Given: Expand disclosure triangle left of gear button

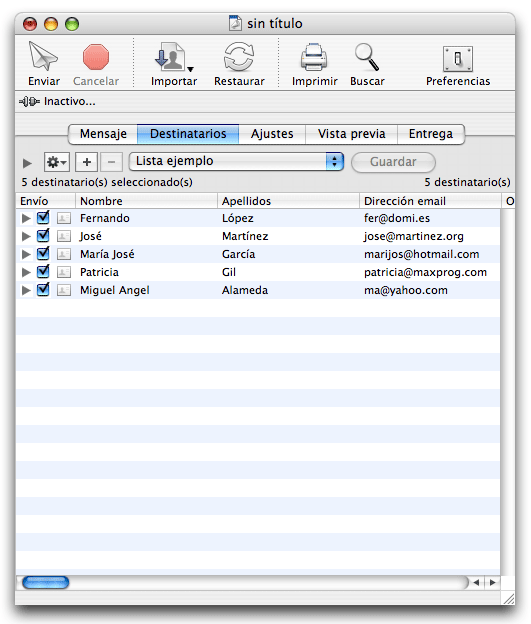Looking at the screenshot, I should pyautogui.click(x=27, y=163).
